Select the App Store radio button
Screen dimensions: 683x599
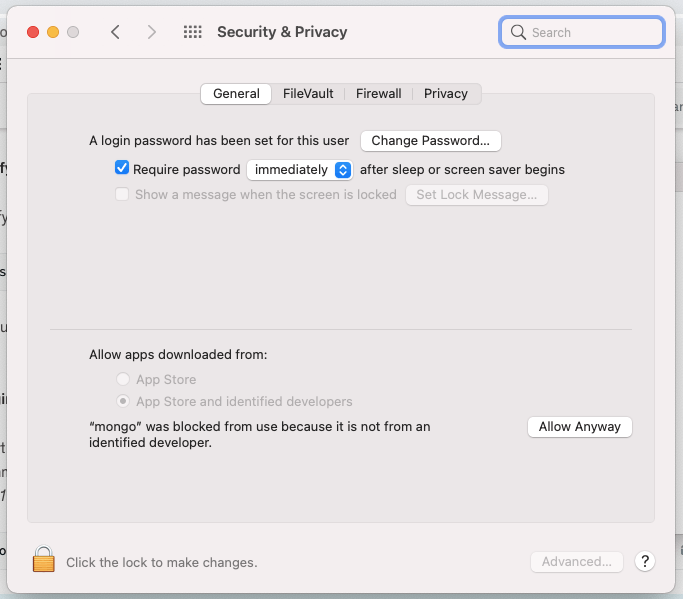coord(123,379)
